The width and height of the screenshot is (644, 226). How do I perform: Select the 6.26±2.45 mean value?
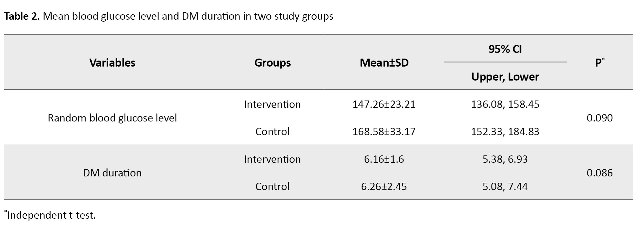coord(384,186)
